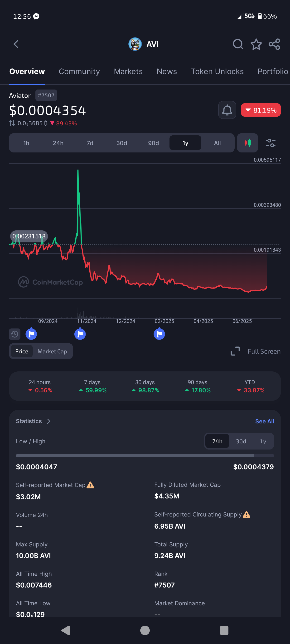This screenshot has height=644, width=290.
Task: Open the Community tab
Action: tap(79, 71)
